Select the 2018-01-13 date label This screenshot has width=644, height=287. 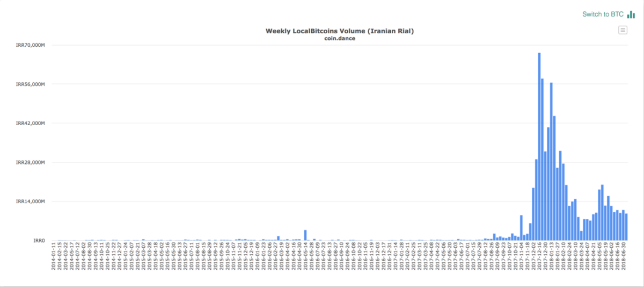(551, 257)
